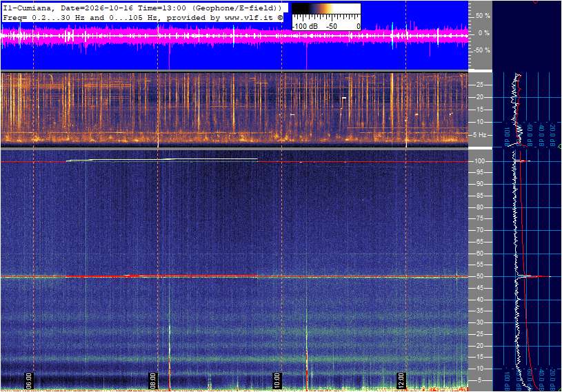Click the '70' tick on the E-field axis
The width and height of the screenshot is (562, 392).
(x=479, y=230)
